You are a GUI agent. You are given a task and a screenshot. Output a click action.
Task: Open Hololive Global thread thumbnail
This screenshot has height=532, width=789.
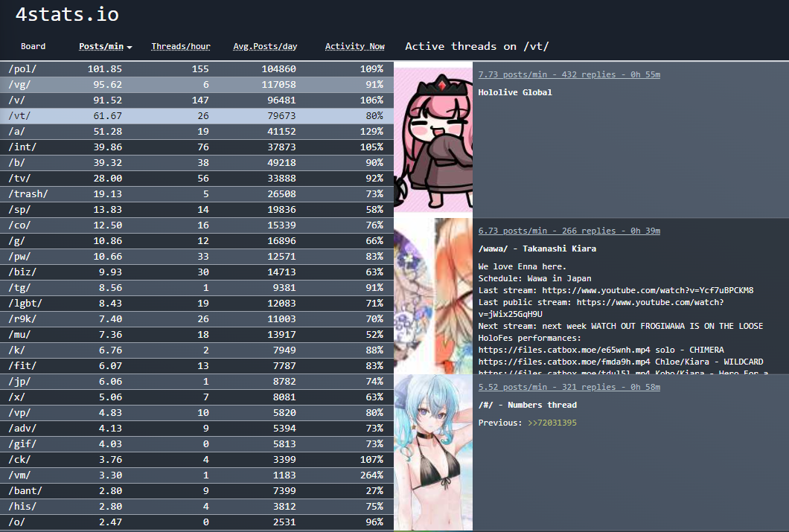[433, 140]
